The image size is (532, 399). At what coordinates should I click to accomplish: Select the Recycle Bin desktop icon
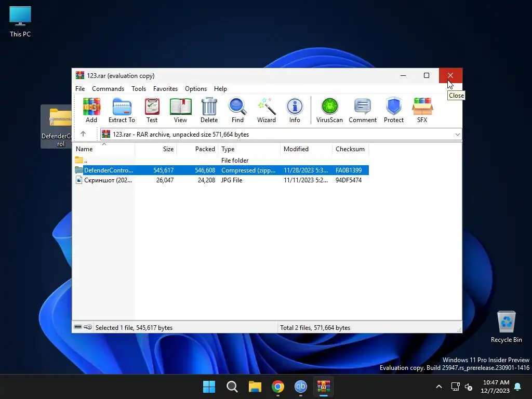[506, 327]
